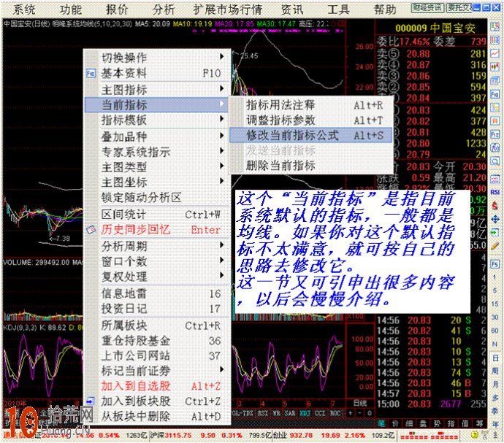Click the stacked windows sidebar icon
Screen dimensions: 504x443
coord(495,80)
